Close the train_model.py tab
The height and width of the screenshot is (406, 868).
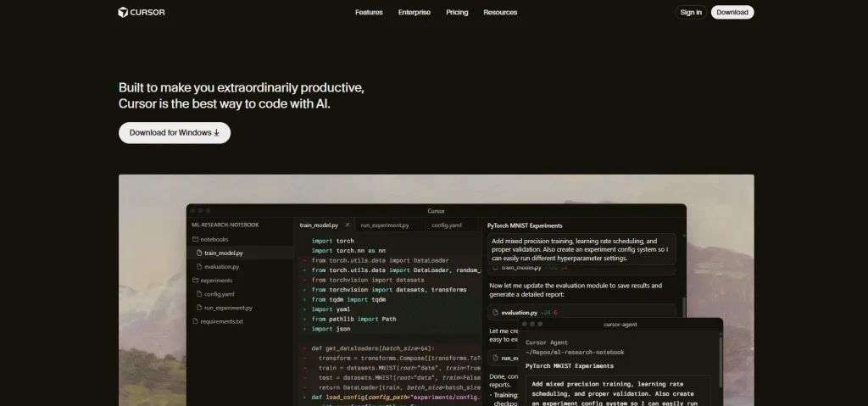[x=347, y=225]
